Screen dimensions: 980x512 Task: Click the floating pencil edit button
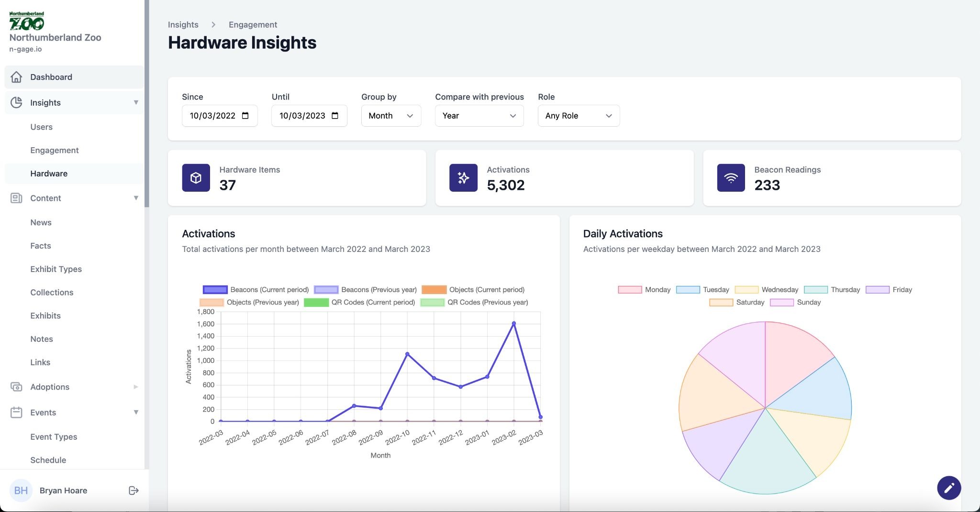pos(948,488)
